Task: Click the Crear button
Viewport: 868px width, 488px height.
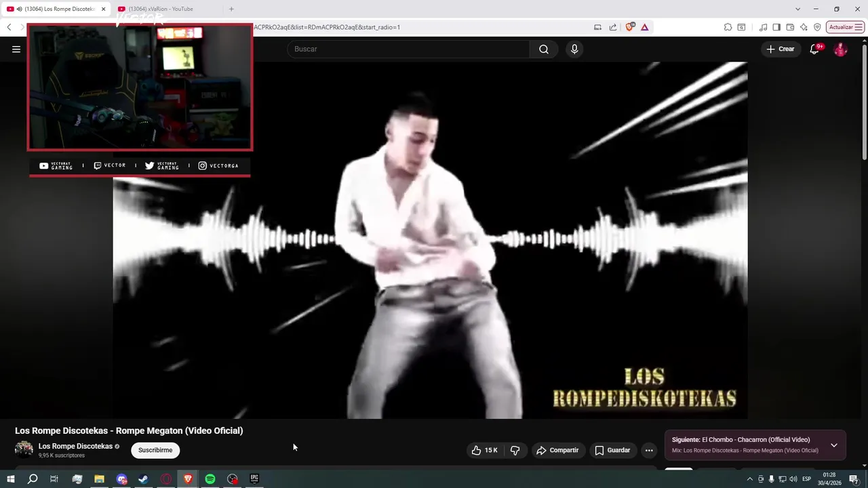Action: [780, 49]
